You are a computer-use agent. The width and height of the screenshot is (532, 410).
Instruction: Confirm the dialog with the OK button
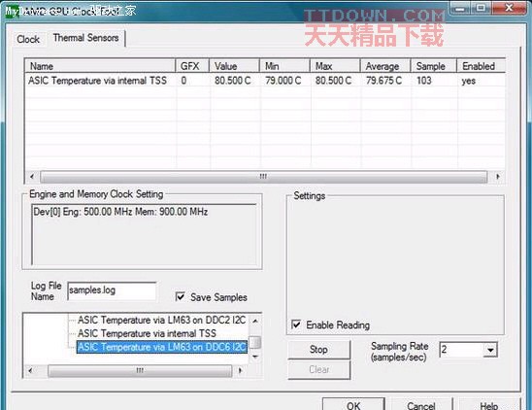click(x=353, y=404)
